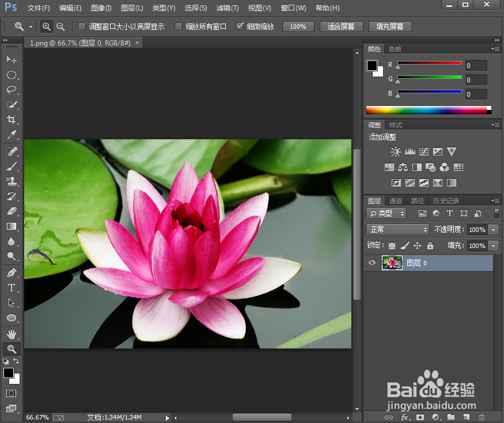Select the Clone Stamp tool
The width and height of the screenshot is (504, 423).
[12, 181]
